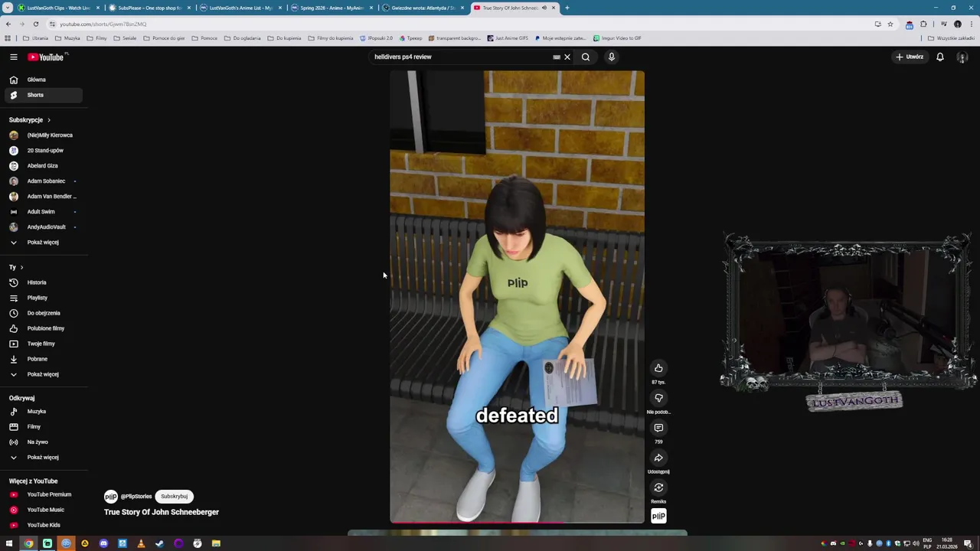This screenshot has width=980, height=551.
Task: Click the search magnifier button
Action: 586,57
